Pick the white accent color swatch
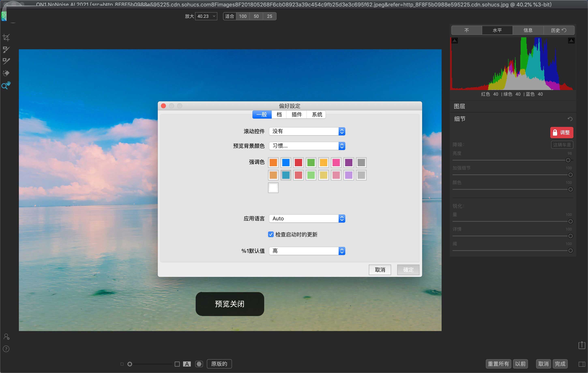The height and width of the screenshot is (373, 588). coord(273,188)
